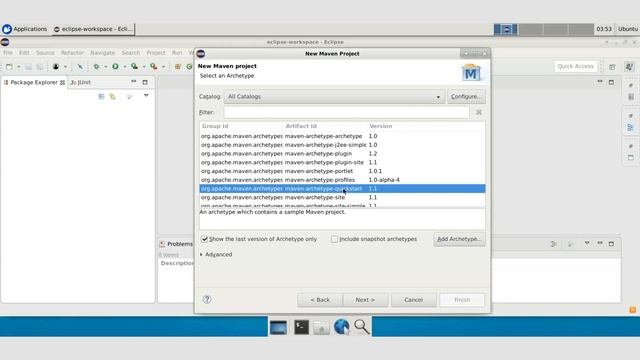Click the Coverage run toolbar icon
Image resolution: width=640 pixels, height=360 pixels.
[x=134, y=67]
